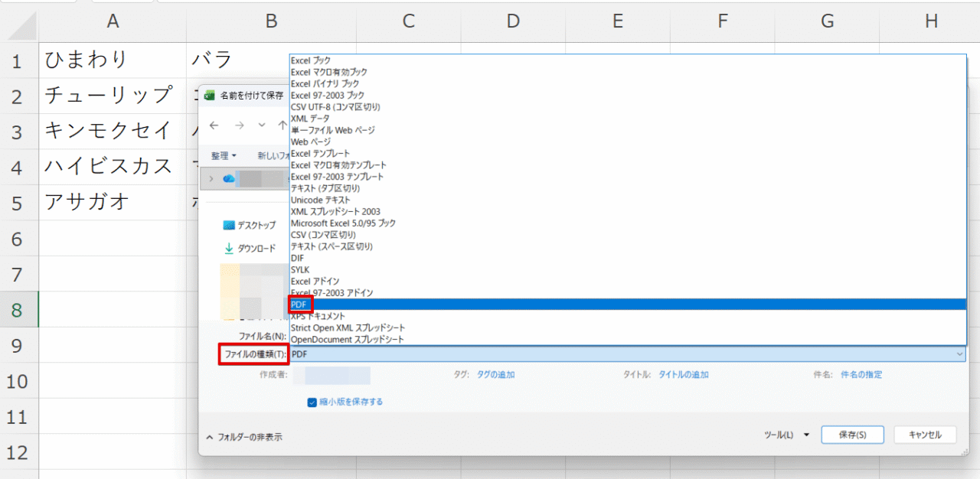Click the デスクトップ folder icon
This screenshot has height=479, width=980.
(x=229, y=225)
